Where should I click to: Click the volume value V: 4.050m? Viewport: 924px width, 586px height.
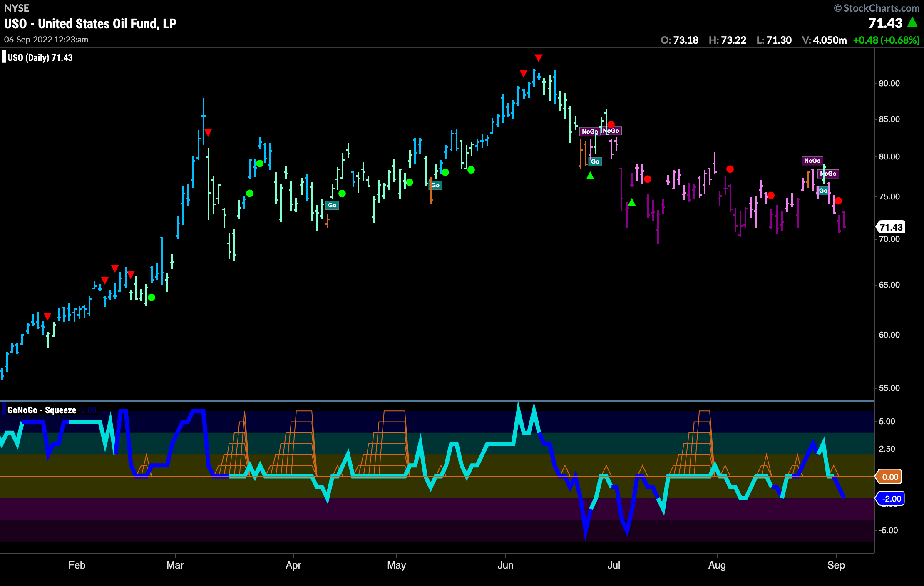click(x=824, y=40)
